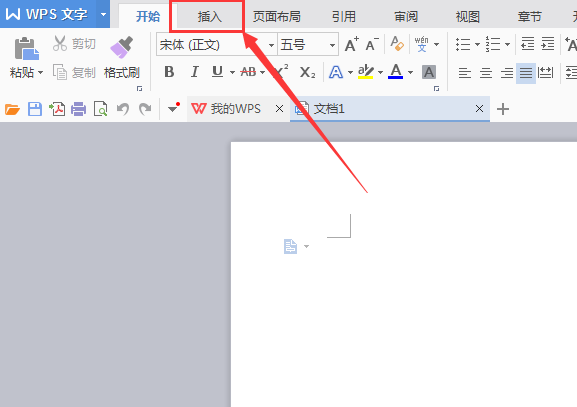Apply character shading gray A icon

[x=429, y=72]
